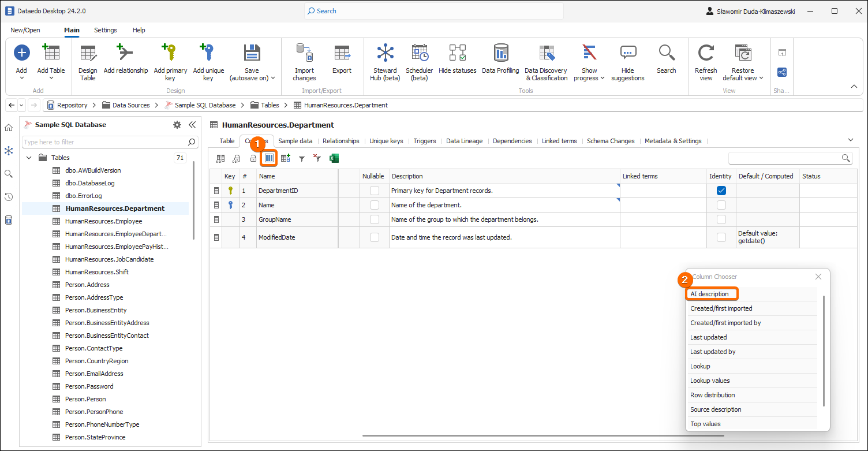
Task: Click the share icon in the ribbon
Action: click(782, 72)
